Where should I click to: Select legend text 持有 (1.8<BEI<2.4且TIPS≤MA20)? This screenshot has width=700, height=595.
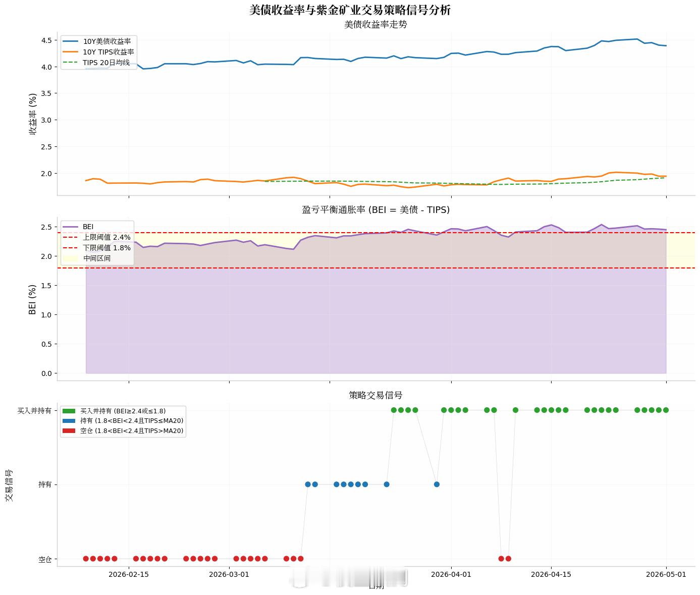[132, 421]
